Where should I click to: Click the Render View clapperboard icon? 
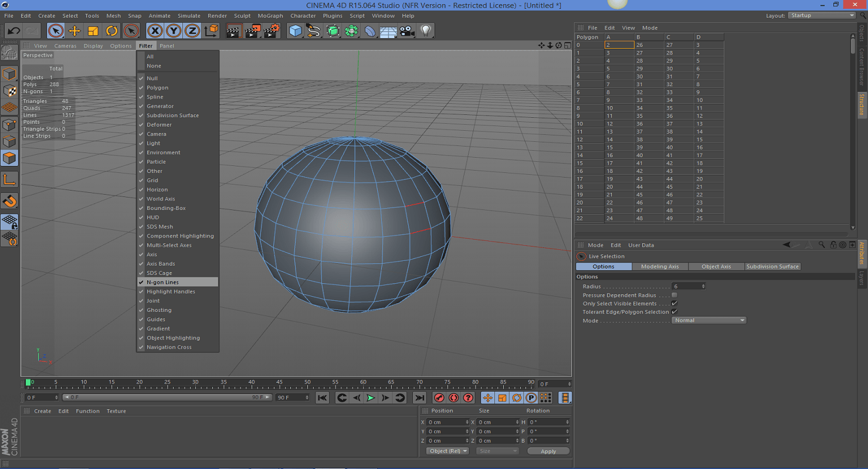click(234, 30)
